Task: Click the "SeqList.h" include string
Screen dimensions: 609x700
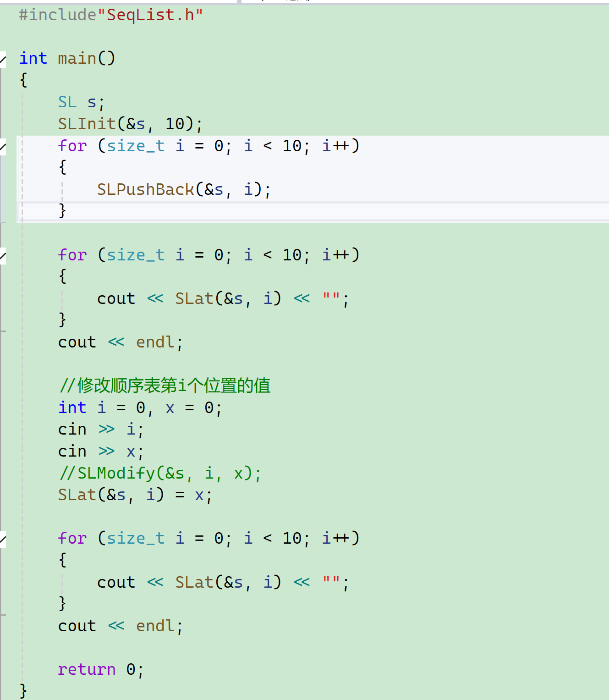Action: click(x=150, y=15)
